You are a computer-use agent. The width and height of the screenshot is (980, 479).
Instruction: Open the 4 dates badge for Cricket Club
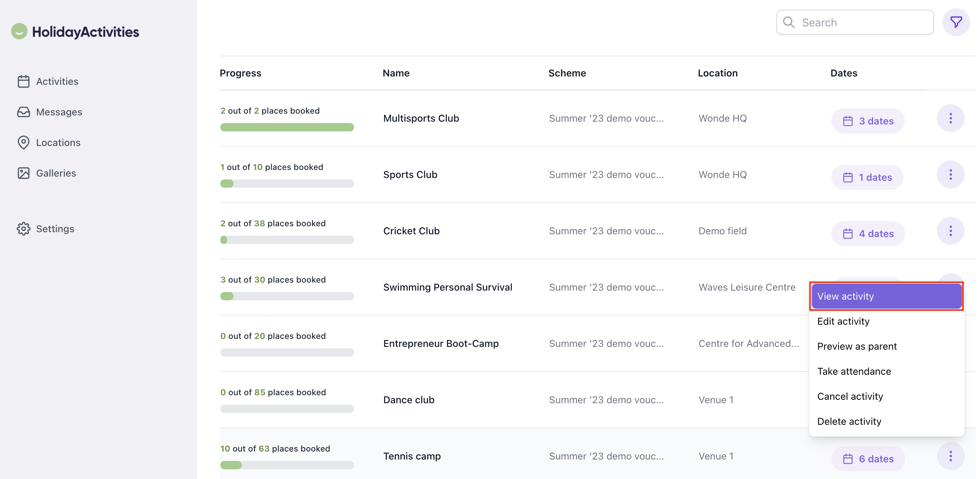coord(868,234)
